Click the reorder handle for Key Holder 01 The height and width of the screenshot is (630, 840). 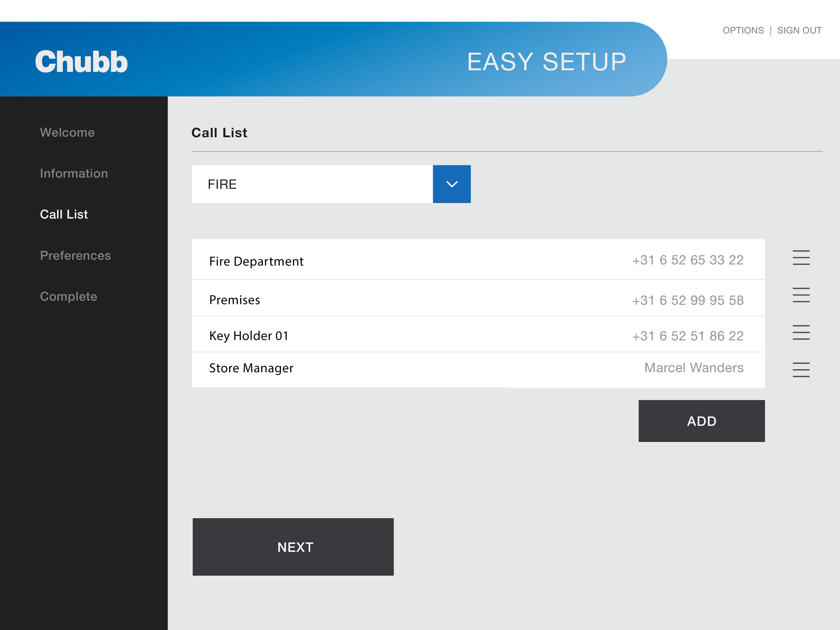[801, 332]
